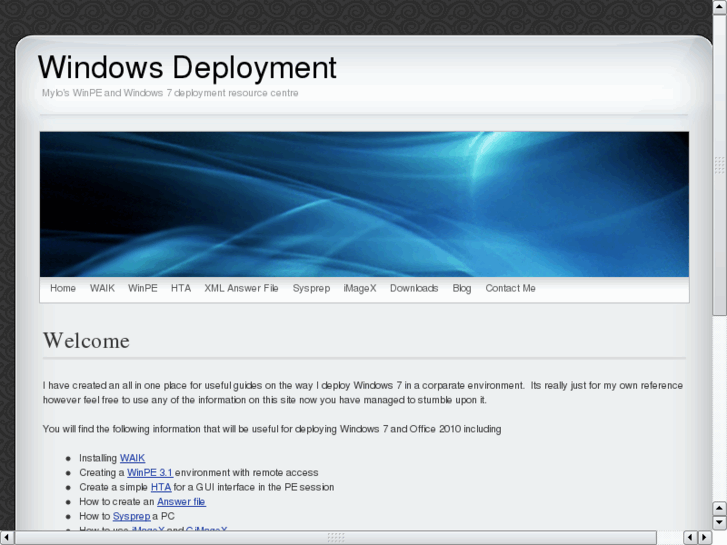727x545 pixels.
Task: Open the XML Answer File page
Action: (x=241, y=288)
